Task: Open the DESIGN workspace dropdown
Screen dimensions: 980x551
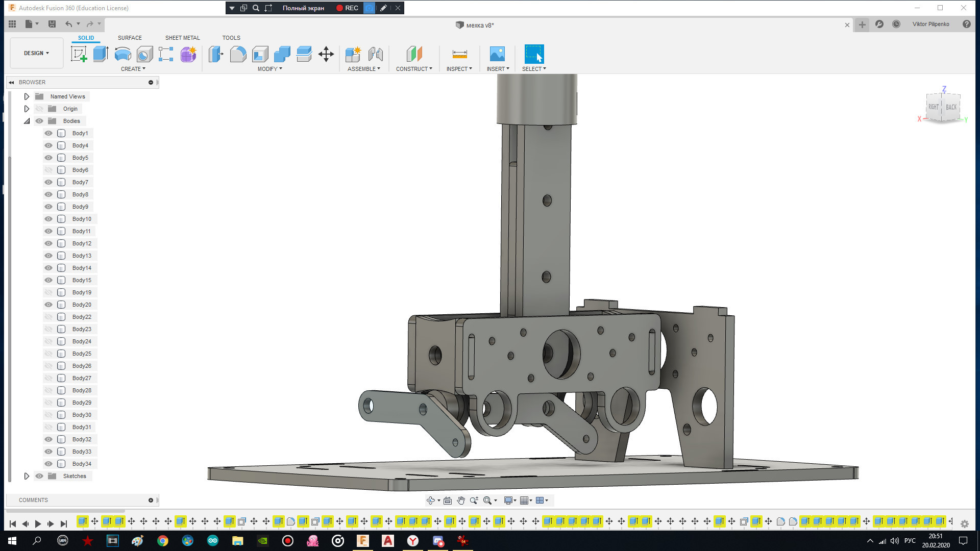Action: pyautogui.click(x=36, y=53)
